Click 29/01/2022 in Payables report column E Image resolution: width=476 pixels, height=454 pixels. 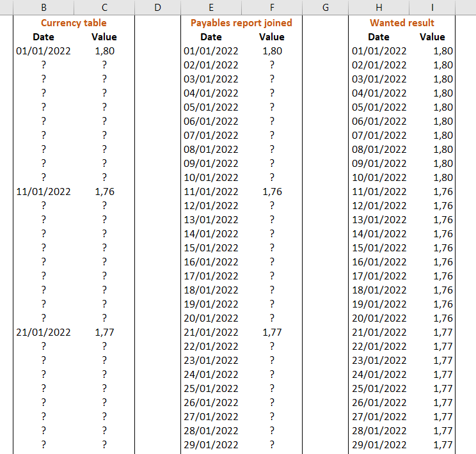tap(211, 445)
